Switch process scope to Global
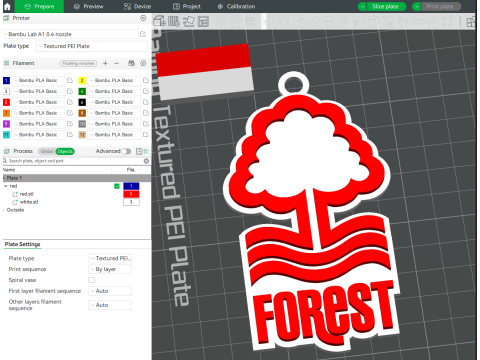Screen dimensions: 480x360 tap(47, 151)
